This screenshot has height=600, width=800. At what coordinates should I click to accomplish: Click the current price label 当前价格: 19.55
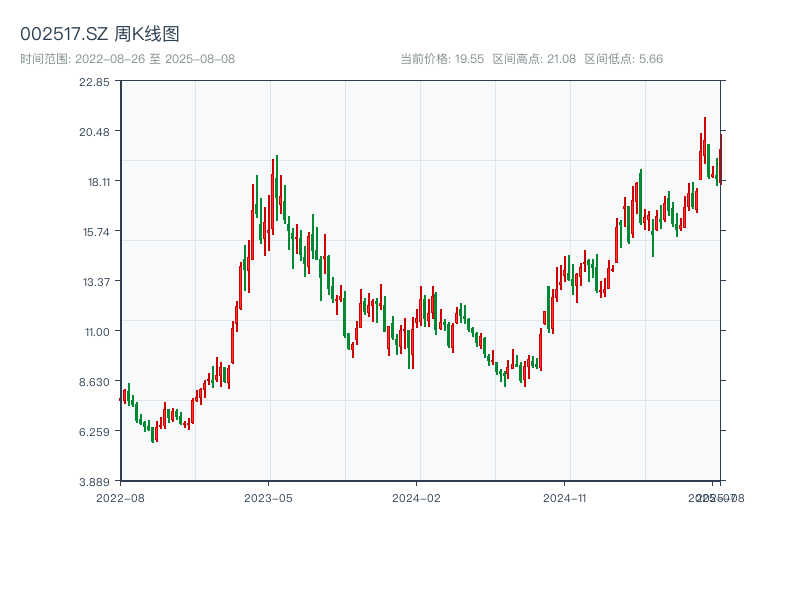click(442, 59)
